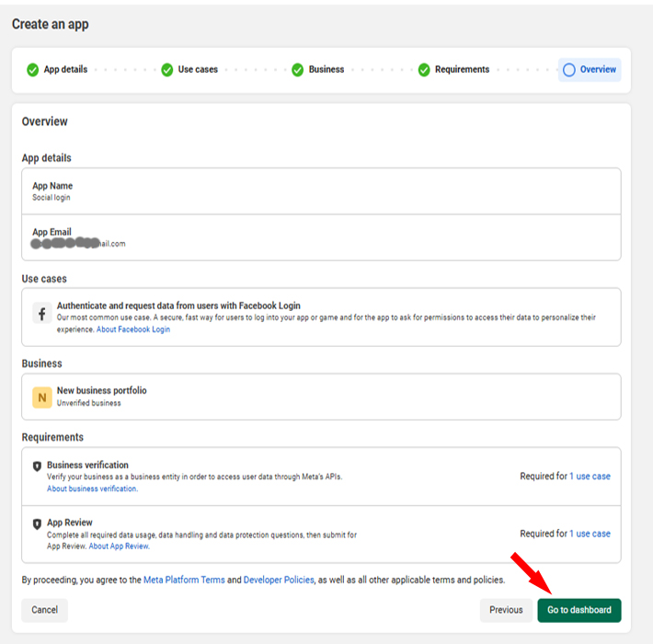Open the About business verification link
This screenshot has height=644, width=653.
tap(93, 489)
